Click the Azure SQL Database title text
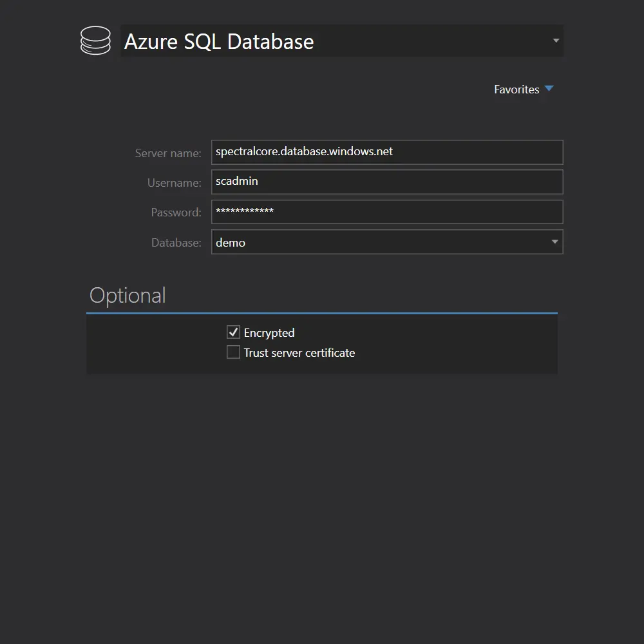 [220, 41]
